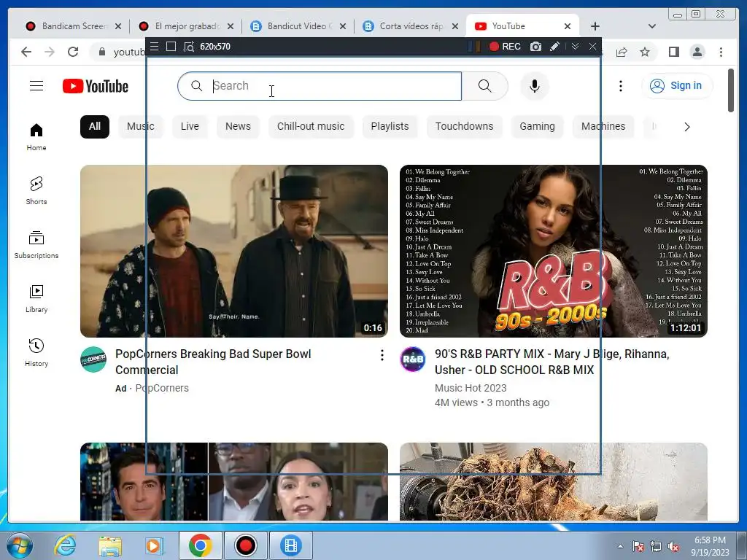747x560 pixels.
Task: Open Chrome profile avatar menu
Action: coord(697,52)
